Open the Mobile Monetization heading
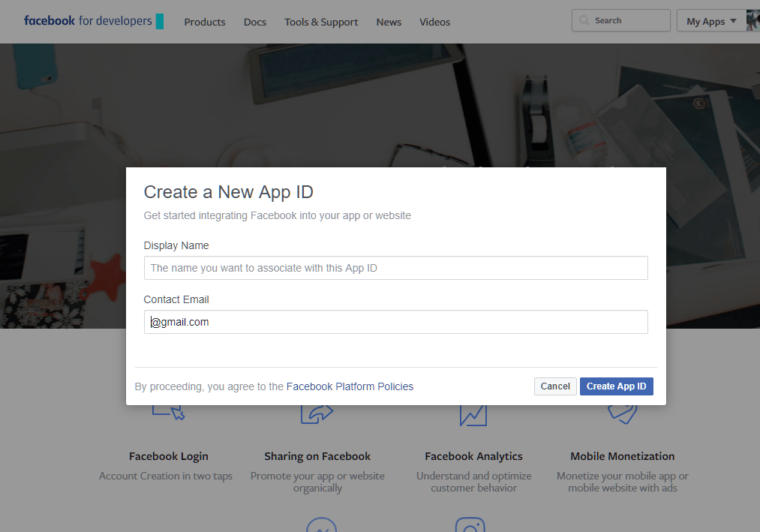760x532 pixels. point(623,456)
